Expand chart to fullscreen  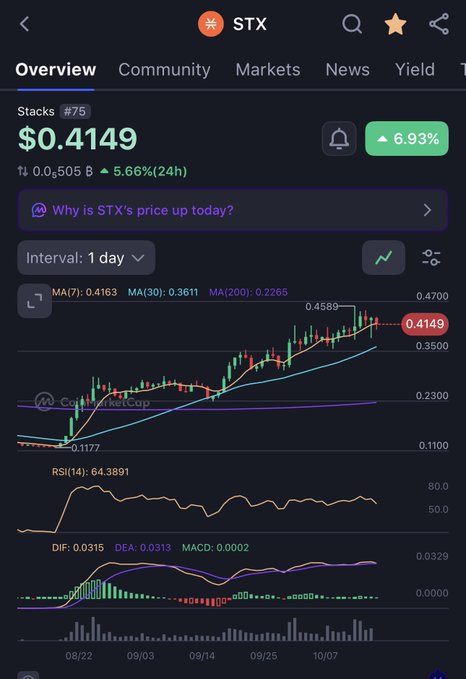(x=35, y=301)
